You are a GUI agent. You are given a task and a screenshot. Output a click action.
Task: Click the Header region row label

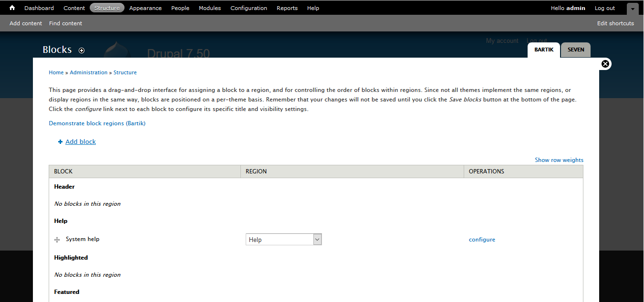pyautogui.click(x=64, y=187)
